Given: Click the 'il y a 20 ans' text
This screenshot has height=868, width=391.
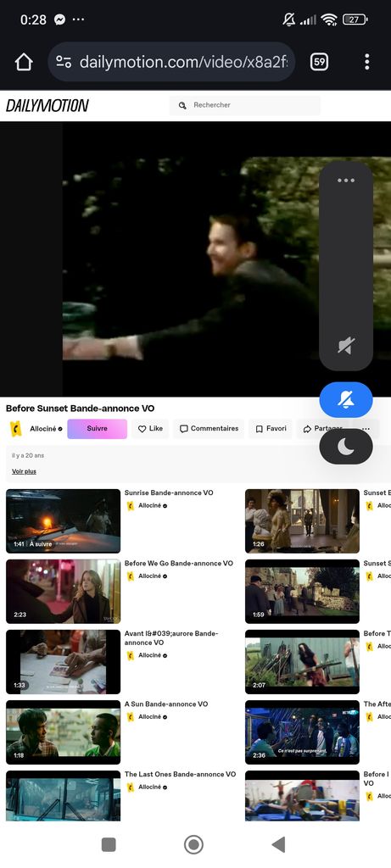Looking at the screenshot, I should 28,455.
